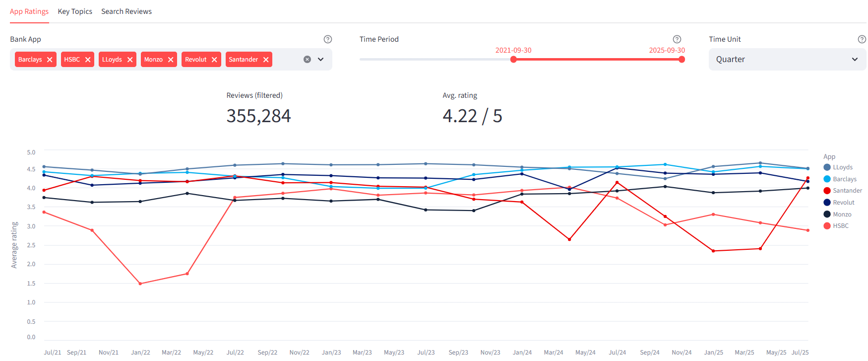This screenshot has height=361, width=868.
Task: Click the Time Unit help icon
Action: pos(862,39)
